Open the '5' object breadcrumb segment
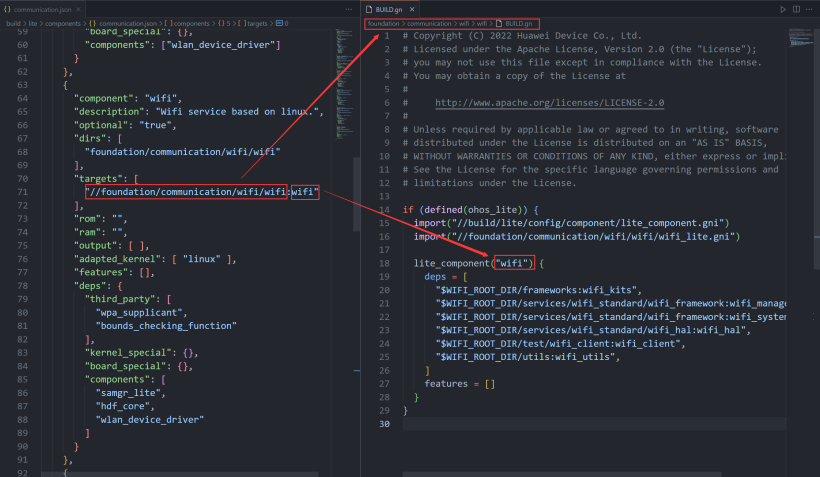The width and height of the screenshot is (820, 477). click(x=224, y=24)
